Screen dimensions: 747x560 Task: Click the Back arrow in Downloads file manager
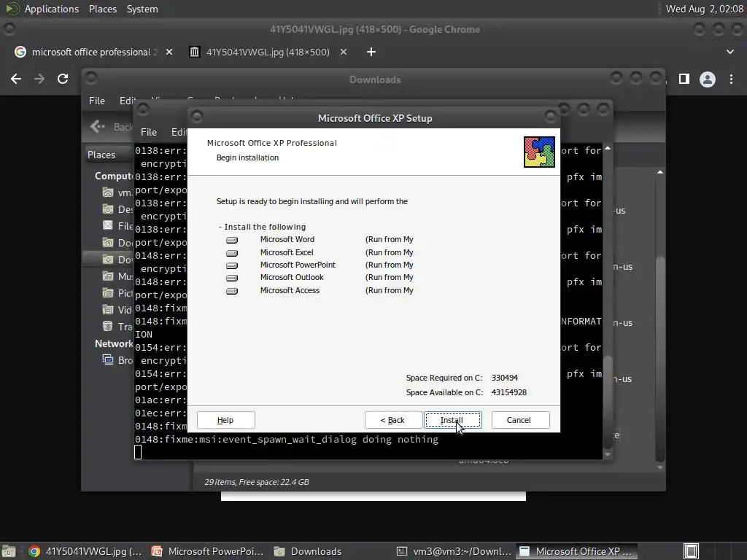pos(98,127)
